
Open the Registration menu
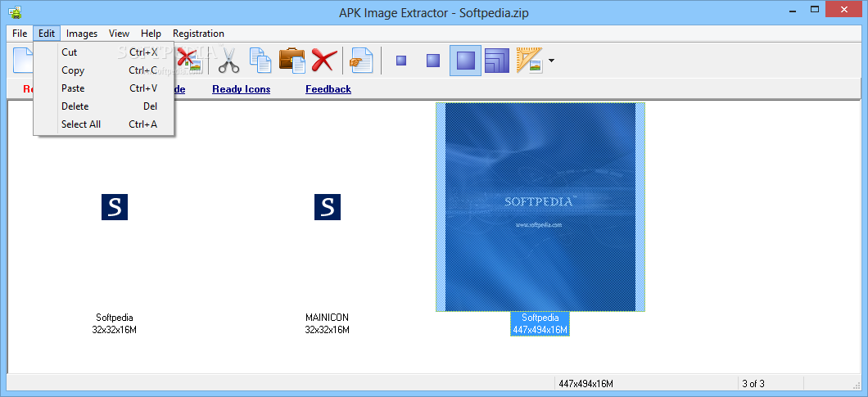click(x=198, y=34)
